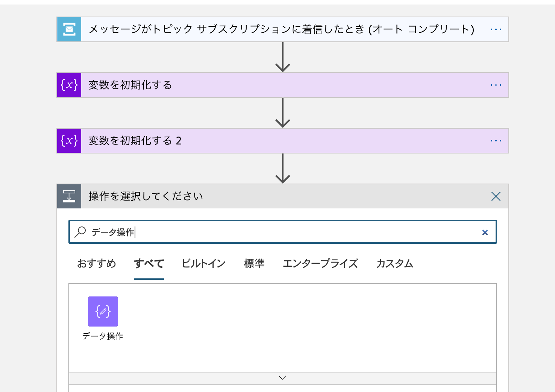This screenshot has width=555, height=392.
Task: Click variable icon of 変数を初期化する 2 step
Action: coord(69,141)
